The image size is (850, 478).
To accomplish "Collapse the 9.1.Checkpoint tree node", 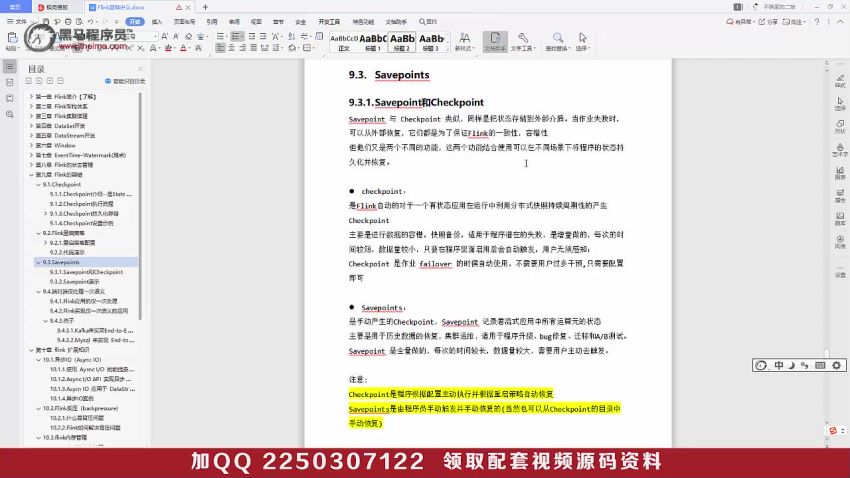I will (39, 185).
